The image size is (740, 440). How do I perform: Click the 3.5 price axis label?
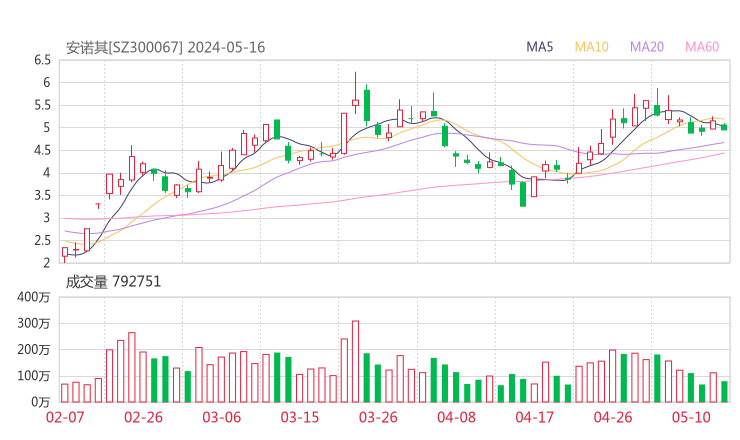(x=42, y=195)
